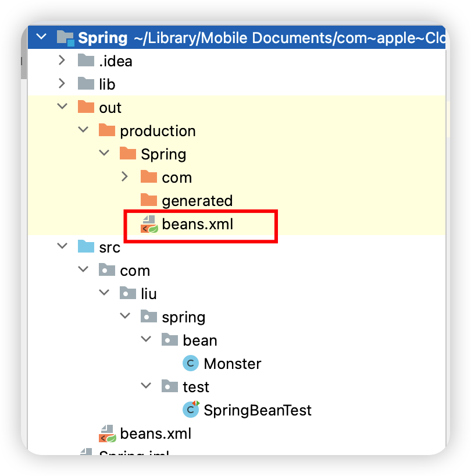
Task: Click the Monster class icon
Action: [191, 363]
